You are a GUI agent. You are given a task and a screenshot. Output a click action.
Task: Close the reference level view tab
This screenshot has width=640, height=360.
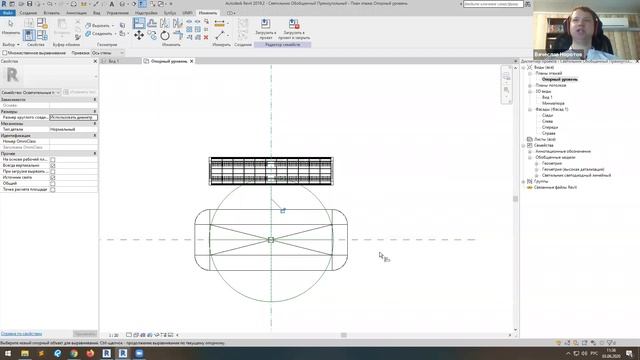click(191, 61)
